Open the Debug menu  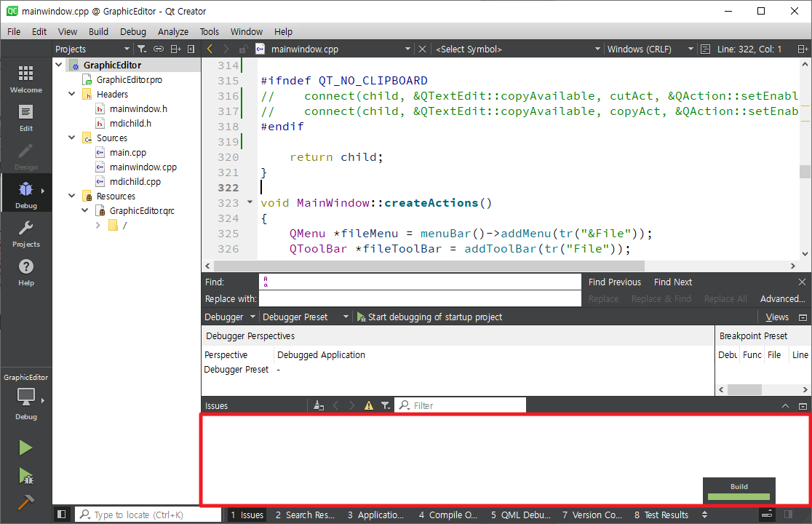pos(133,31)
